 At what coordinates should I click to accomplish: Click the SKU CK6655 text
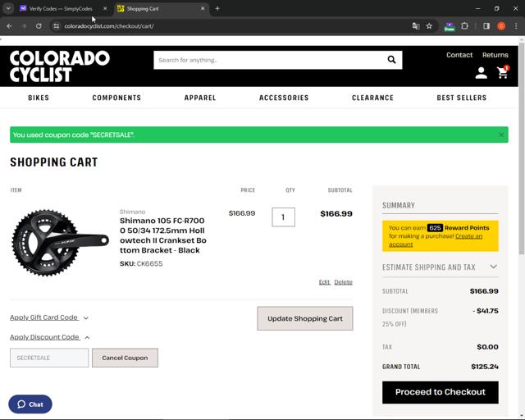click(141, 263)
